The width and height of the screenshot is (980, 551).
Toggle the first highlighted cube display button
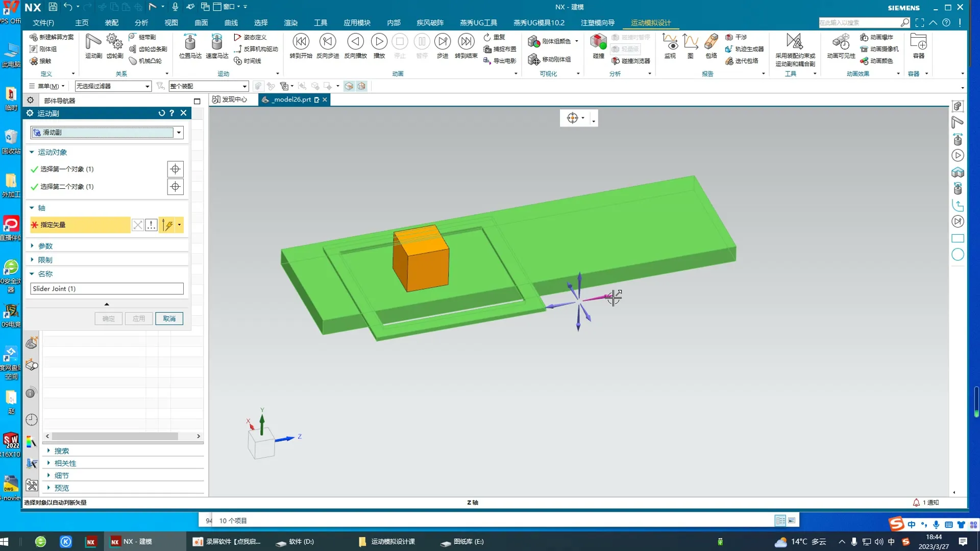[x=349, y=86]
